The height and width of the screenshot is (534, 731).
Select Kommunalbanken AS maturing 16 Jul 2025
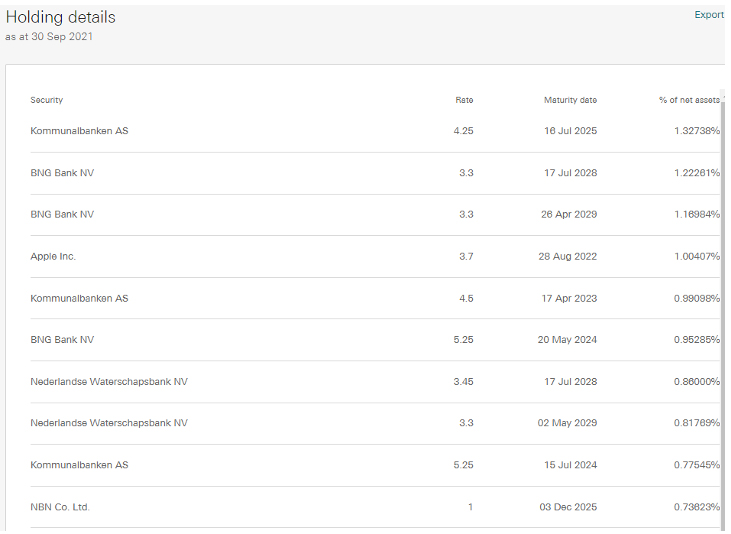pos(79,131)
